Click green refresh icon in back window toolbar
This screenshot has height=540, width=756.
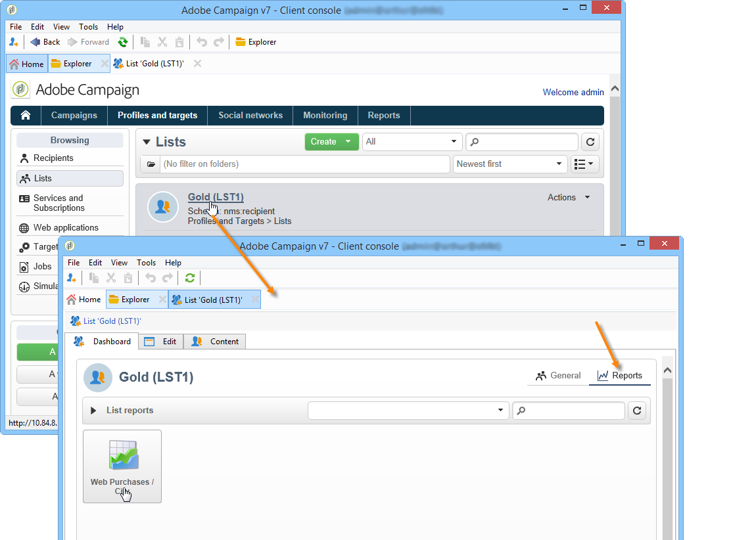click(123, 42)
